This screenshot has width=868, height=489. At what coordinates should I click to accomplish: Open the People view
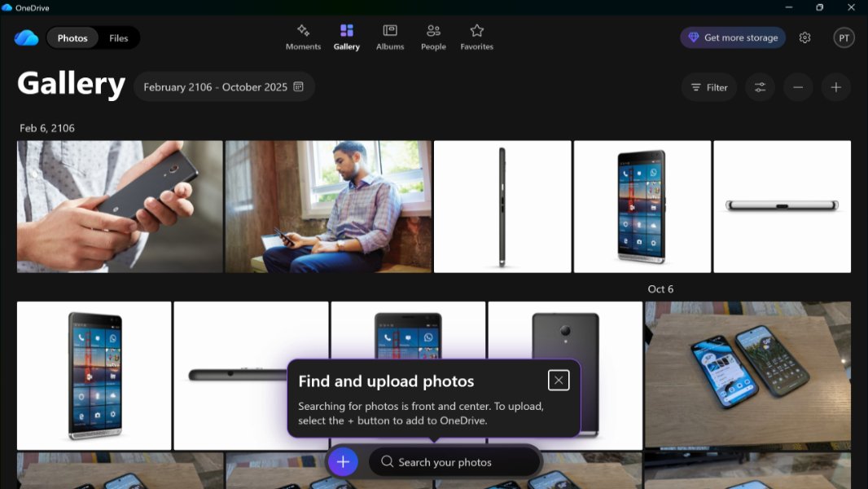click(x=433, y=37)
